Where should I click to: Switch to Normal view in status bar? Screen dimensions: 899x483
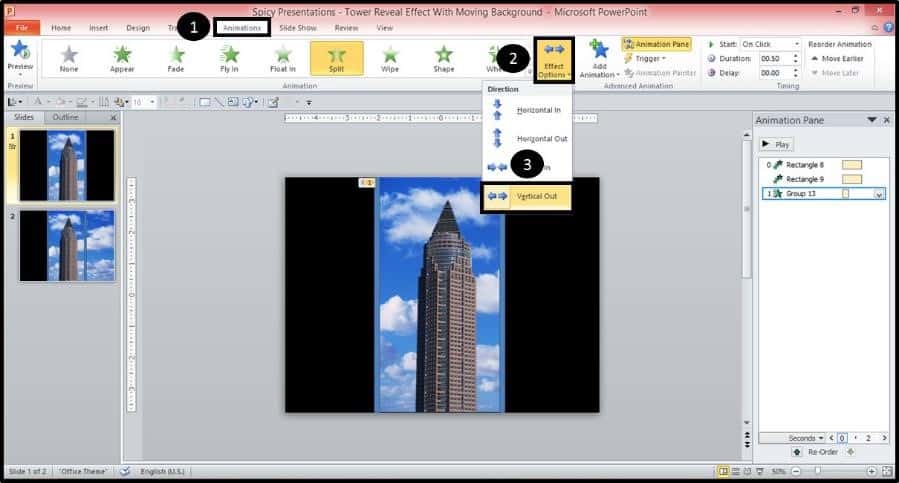[724, 472]
